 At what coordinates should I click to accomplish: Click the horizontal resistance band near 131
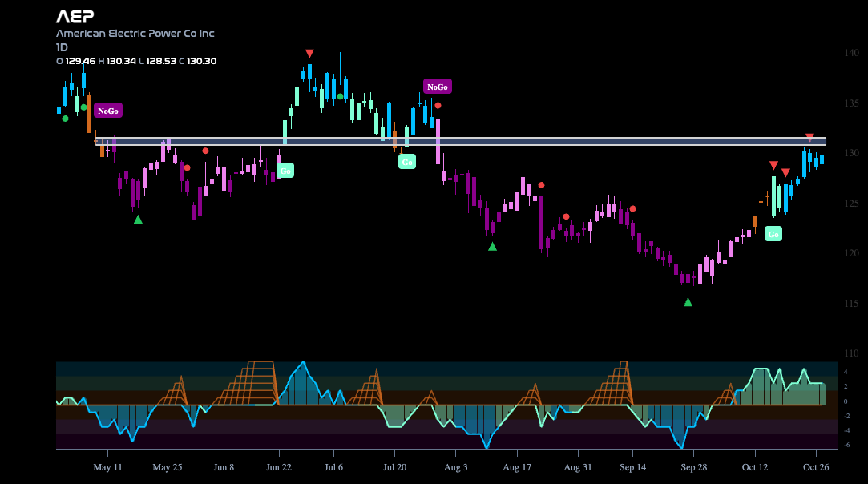click(x=461, y=141)
